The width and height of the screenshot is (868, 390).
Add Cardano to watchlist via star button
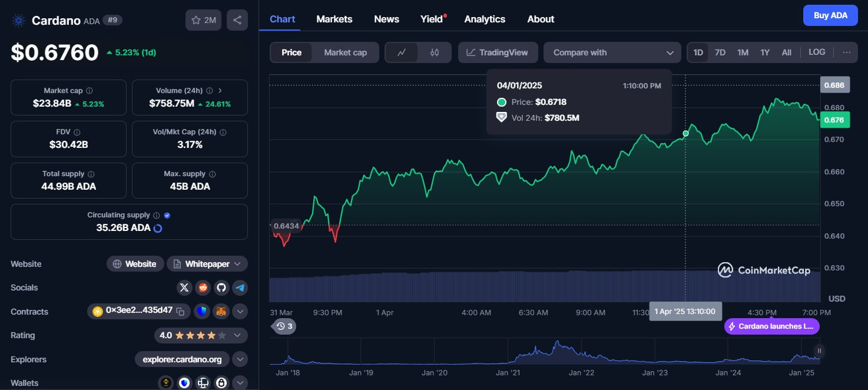click(x=204, y=20)
